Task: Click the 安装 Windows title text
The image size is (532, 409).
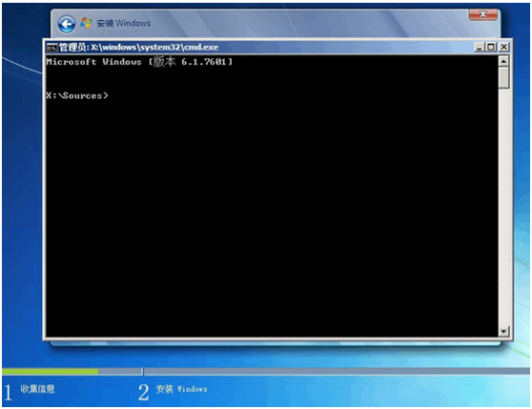Action: point(124,24)
